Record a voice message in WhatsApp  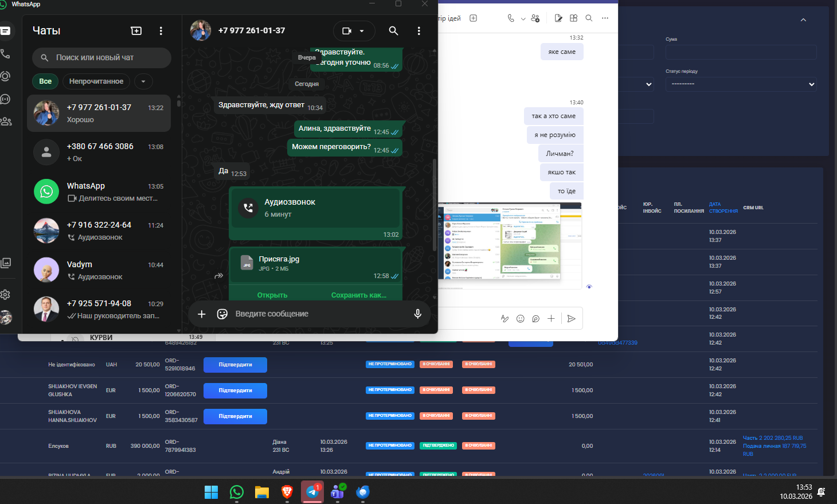(418, 314)
